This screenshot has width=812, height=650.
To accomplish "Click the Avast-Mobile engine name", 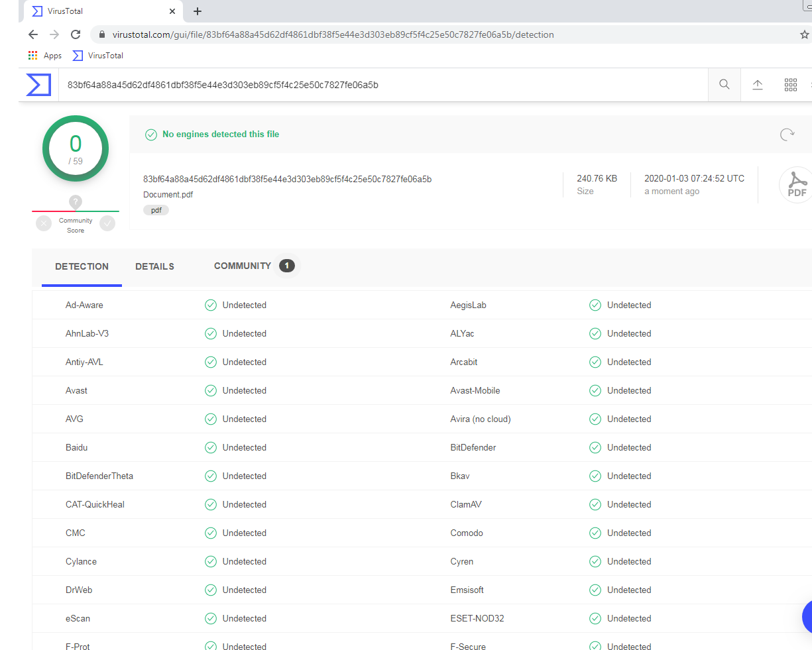I will coord(475,390).
